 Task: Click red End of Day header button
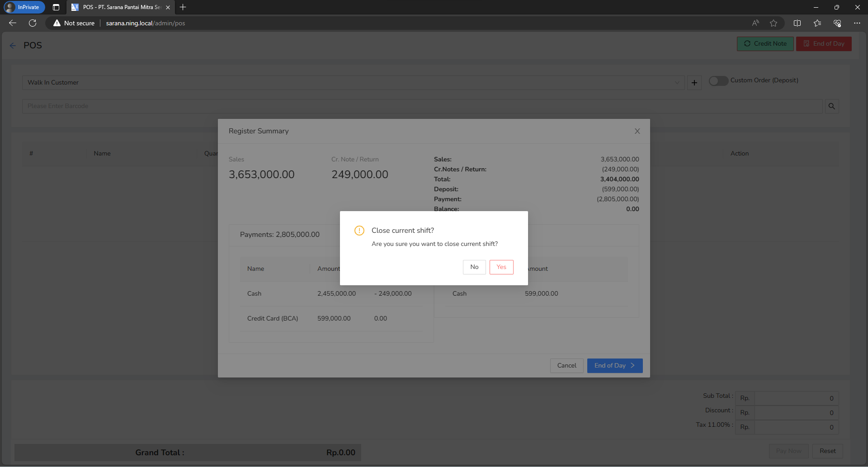click(x=824, y=44)
